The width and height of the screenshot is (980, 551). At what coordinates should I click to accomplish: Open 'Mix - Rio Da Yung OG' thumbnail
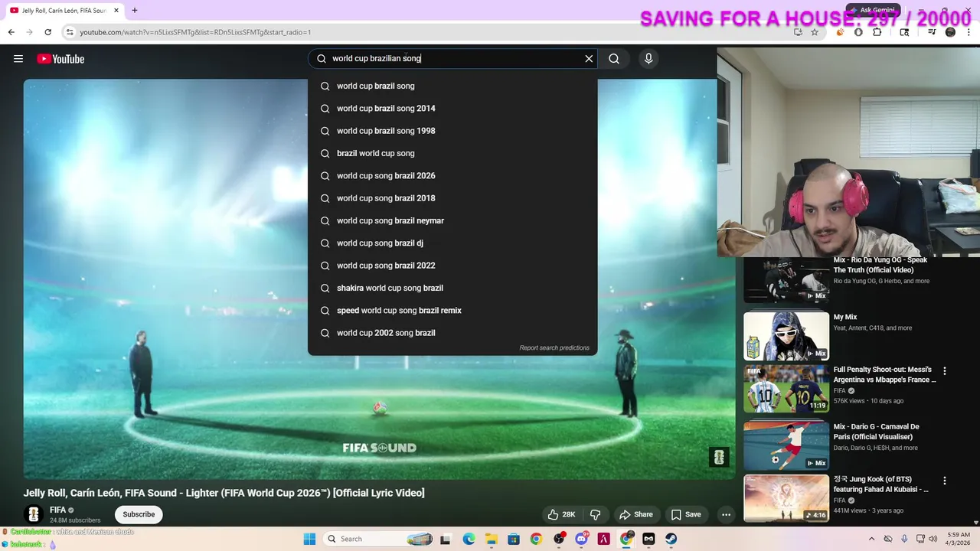tap(786, 279)
